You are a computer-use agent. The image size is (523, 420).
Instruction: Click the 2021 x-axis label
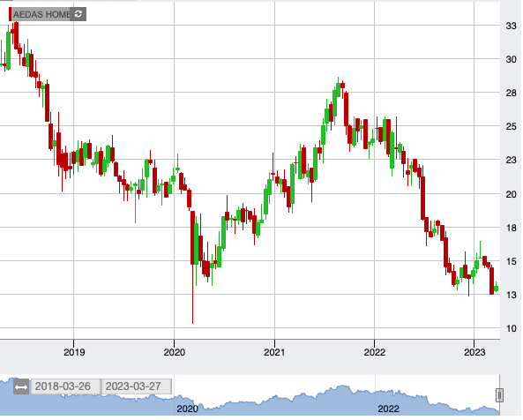coord(274,352)
